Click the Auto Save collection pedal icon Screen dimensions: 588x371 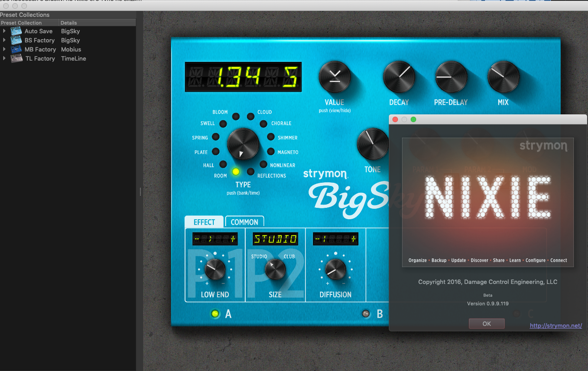16,31
